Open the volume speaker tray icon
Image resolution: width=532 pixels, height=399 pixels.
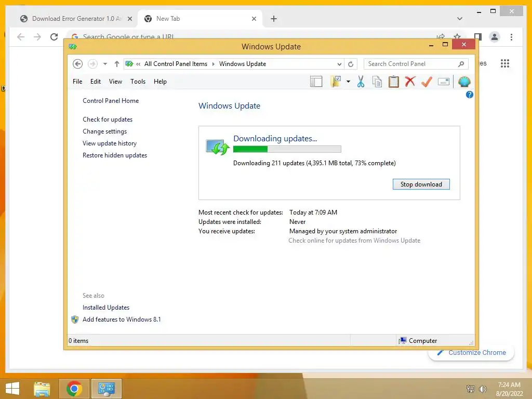483,389
